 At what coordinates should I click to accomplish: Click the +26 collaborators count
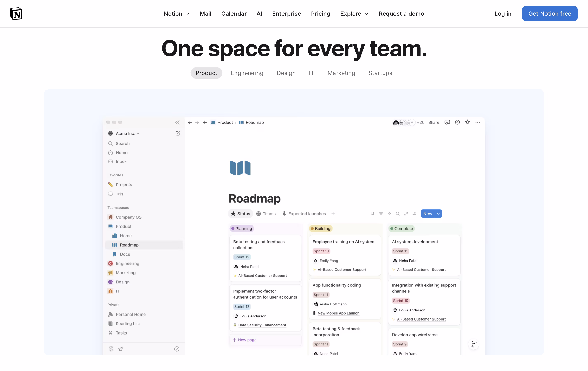pos(420,122)
